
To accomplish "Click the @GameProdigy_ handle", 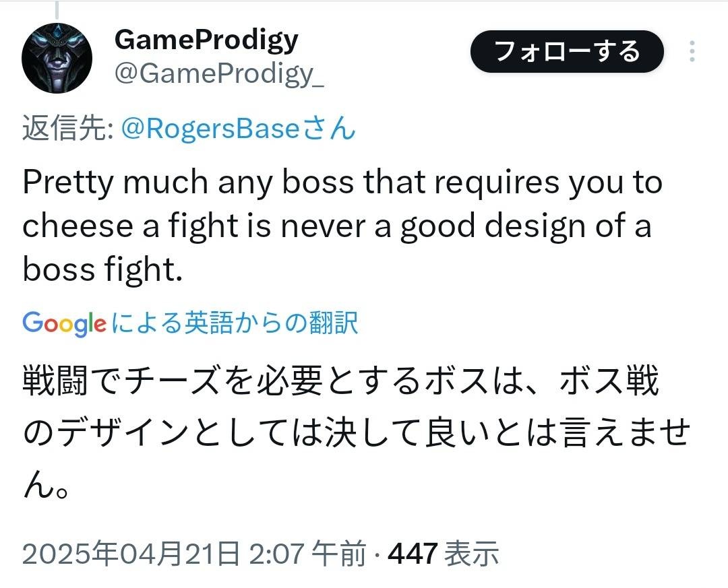I will (219, 74).
